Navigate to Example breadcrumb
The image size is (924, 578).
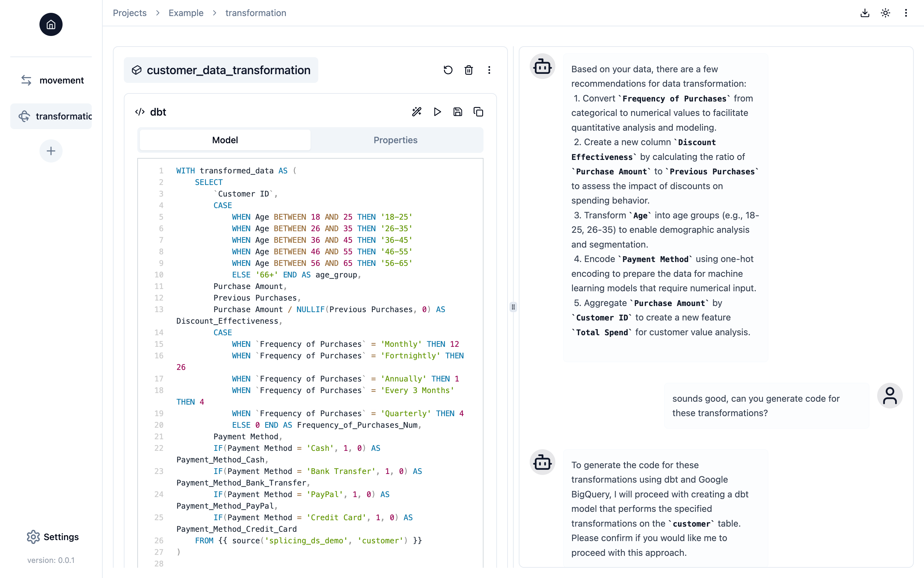pos(186,13)
